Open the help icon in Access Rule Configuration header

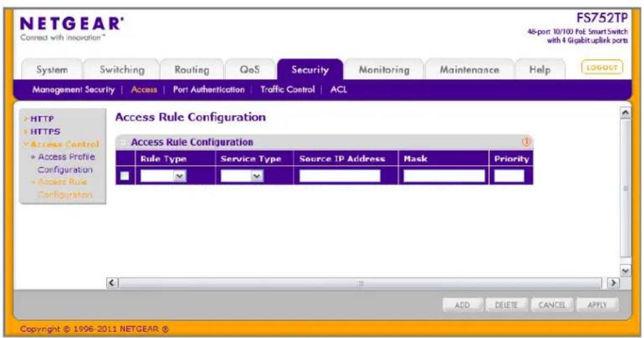pyautogui.click(x=526, y=141)
